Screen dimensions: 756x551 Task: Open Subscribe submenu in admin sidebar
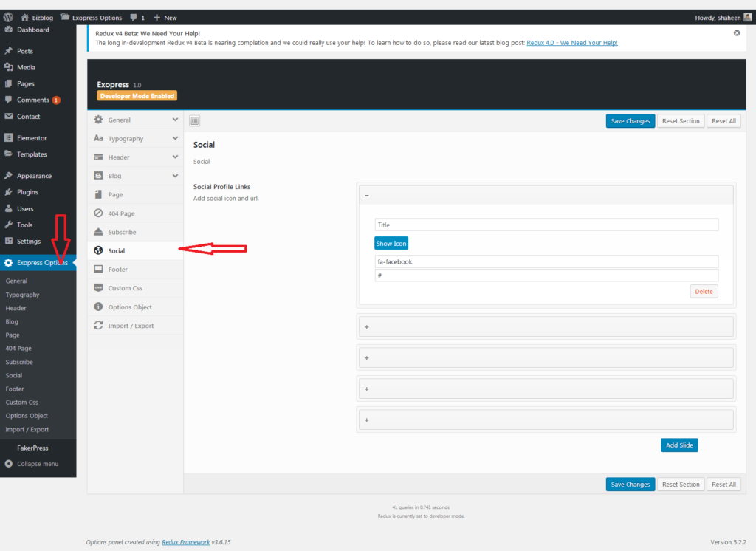pos(19,362)
